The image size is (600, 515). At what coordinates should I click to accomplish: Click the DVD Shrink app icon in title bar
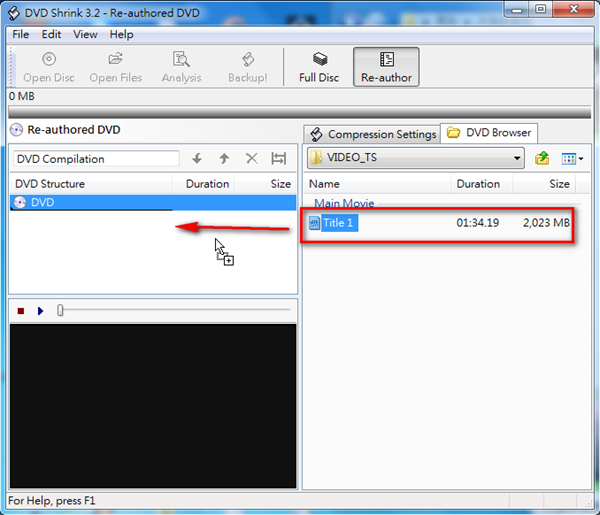pos(14,13)
